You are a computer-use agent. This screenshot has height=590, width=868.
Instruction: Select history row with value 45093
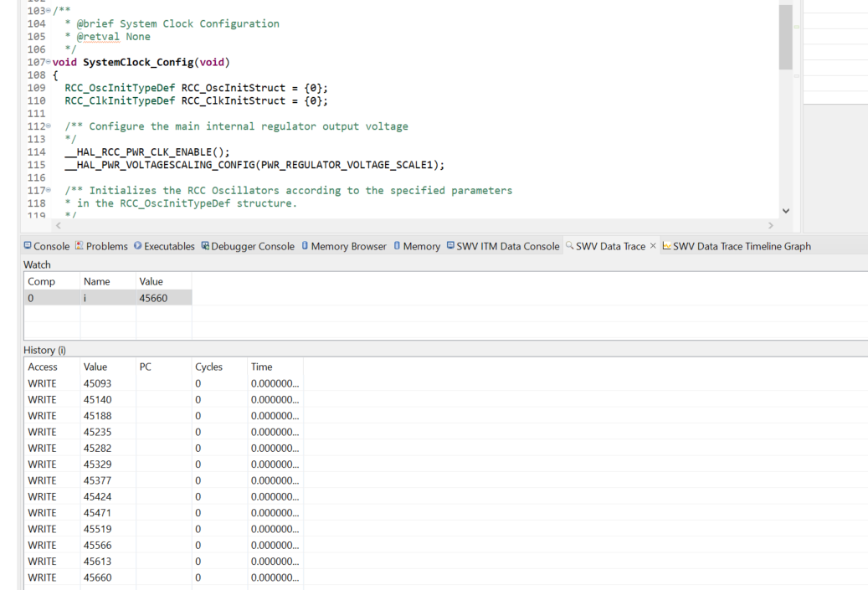click(97, 384)
